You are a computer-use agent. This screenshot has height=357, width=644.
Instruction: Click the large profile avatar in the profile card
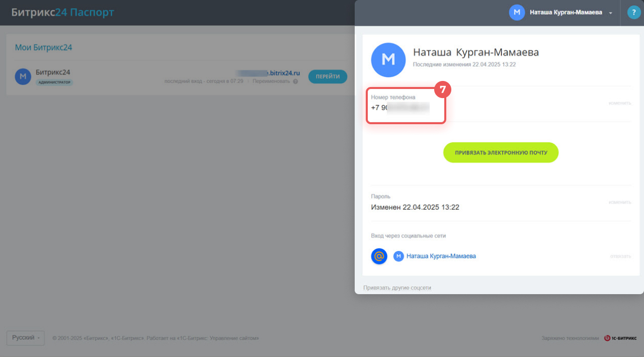[x=388, y=60]
